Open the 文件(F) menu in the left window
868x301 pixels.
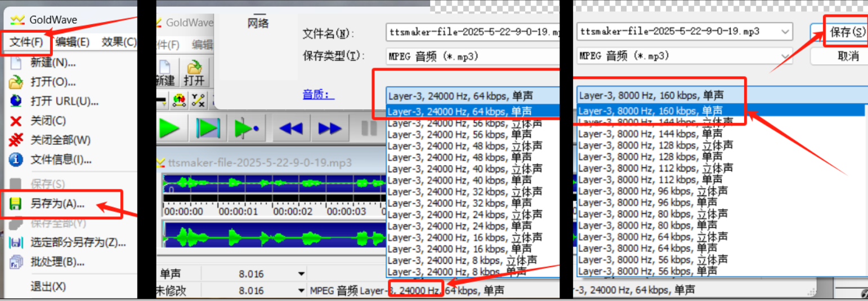tap(26, 42)
